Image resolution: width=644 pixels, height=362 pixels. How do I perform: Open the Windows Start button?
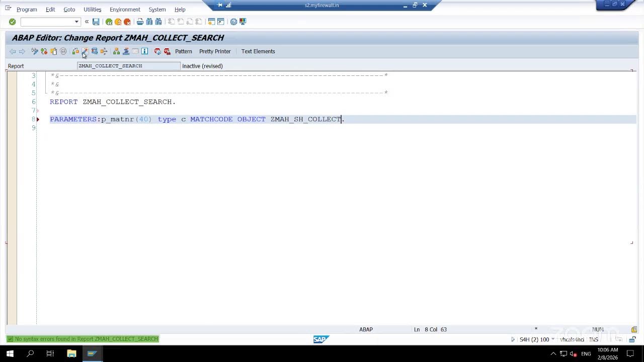[x=10, y=353]
